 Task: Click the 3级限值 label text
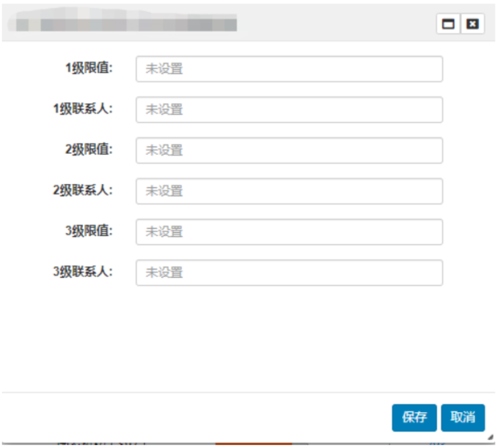tap(89, 231)
